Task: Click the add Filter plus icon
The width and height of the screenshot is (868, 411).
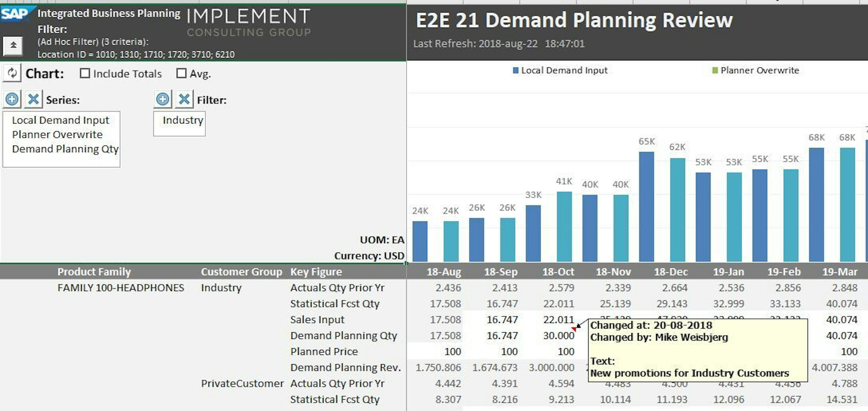Action: [x=163, y=99]
